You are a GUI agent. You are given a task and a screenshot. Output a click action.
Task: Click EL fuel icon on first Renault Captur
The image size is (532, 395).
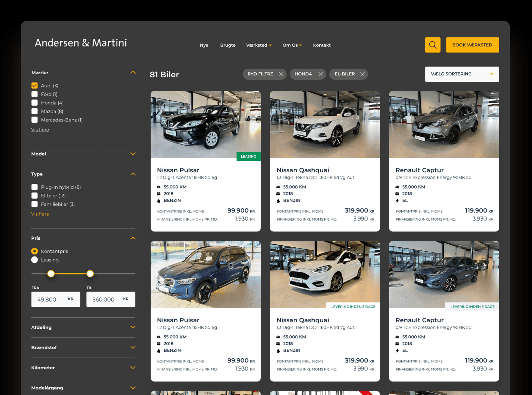coord(397,201)
